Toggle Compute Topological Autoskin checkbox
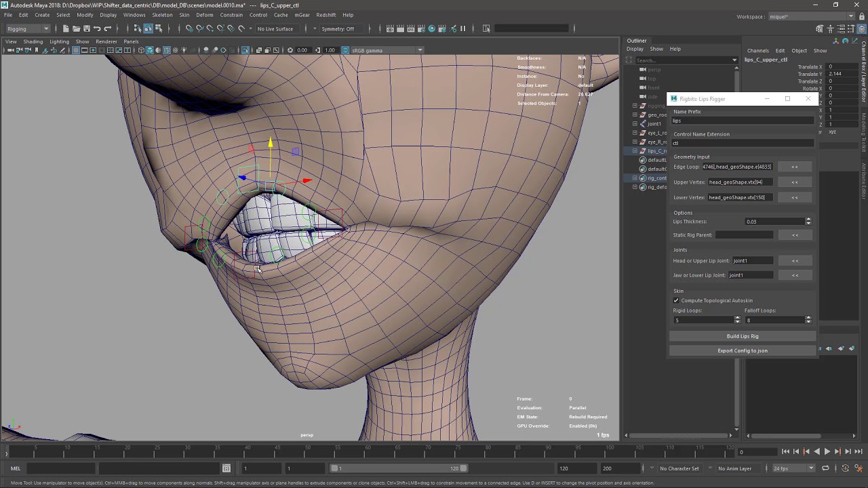 (x=676, y=300)
